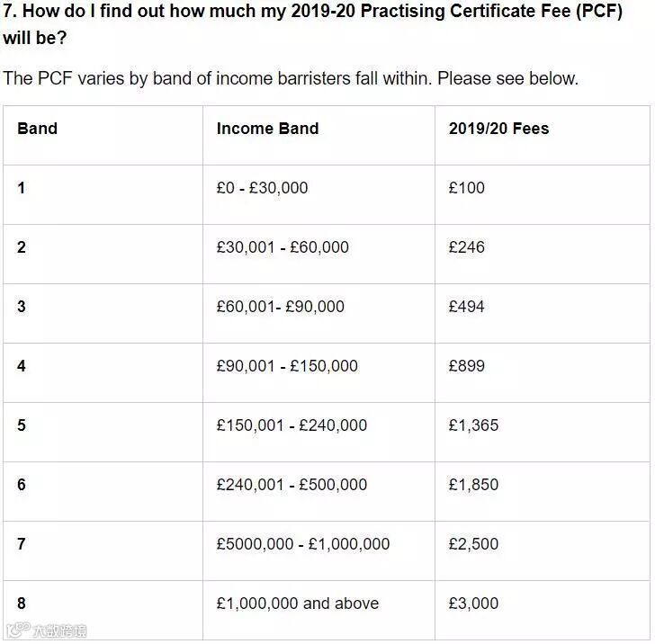The image size is (655, 644).
Task: Click the £90,001 - £150,000 income cell
Action: pyautogui.click(x=287, y=366)
